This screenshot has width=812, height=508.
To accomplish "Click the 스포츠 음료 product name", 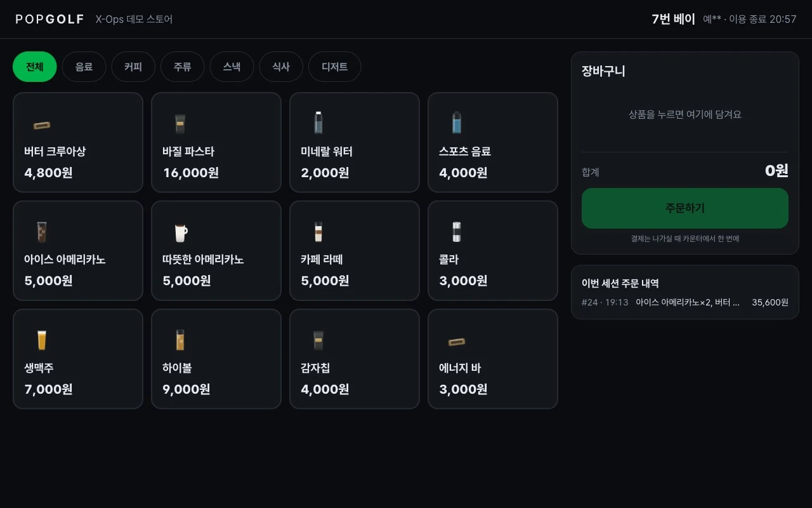I will (465, 152).
